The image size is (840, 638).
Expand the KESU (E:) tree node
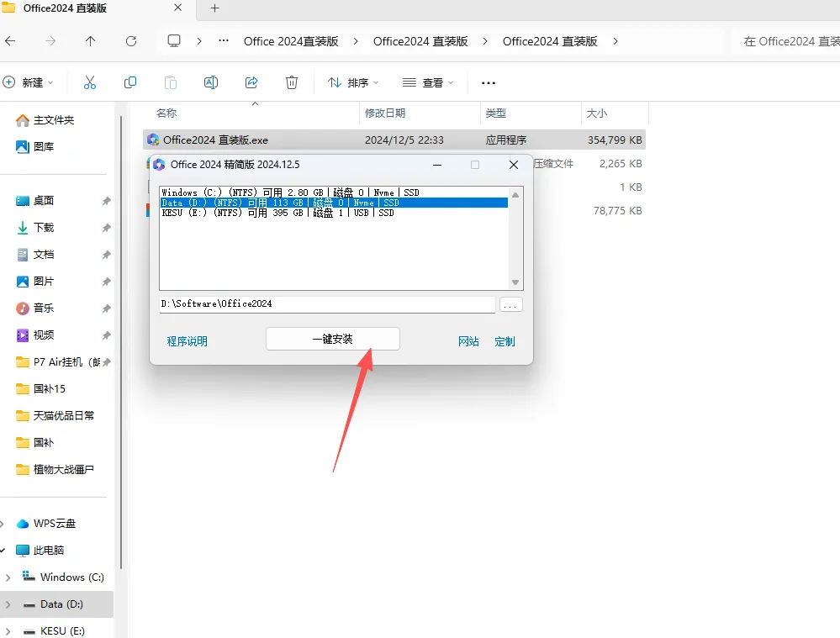(8, 631)
